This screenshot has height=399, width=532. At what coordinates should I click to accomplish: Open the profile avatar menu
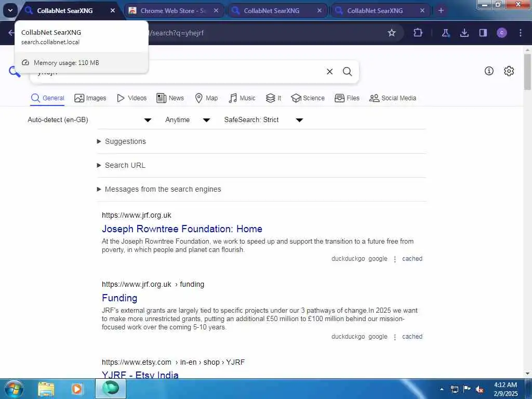pos(502,33)
